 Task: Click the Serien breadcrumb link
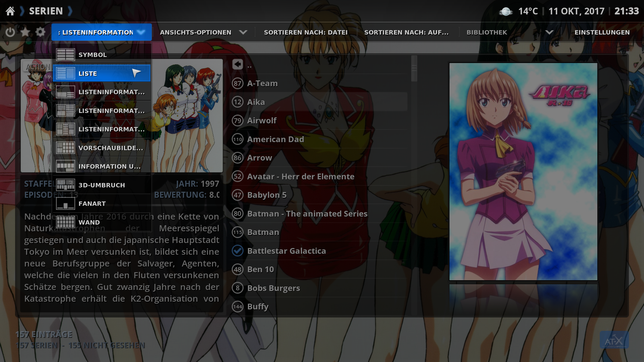(46, 11)
